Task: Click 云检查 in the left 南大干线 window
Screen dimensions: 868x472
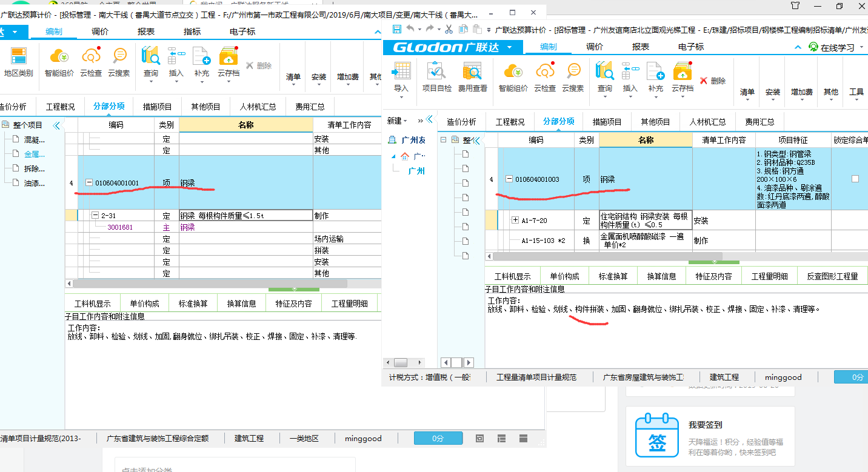Action: pyautogui.click(x=91, y=62)
